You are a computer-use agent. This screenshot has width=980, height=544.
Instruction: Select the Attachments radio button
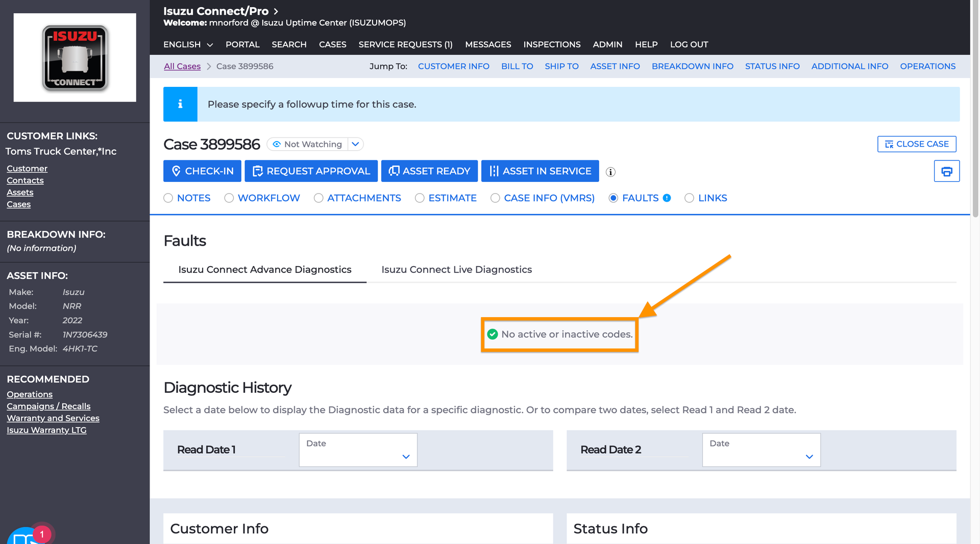point(318,198)
